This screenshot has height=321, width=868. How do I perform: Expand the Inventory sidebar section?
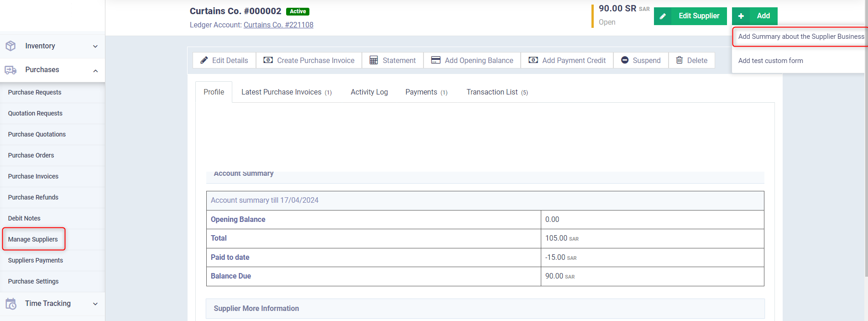[52, 46]
